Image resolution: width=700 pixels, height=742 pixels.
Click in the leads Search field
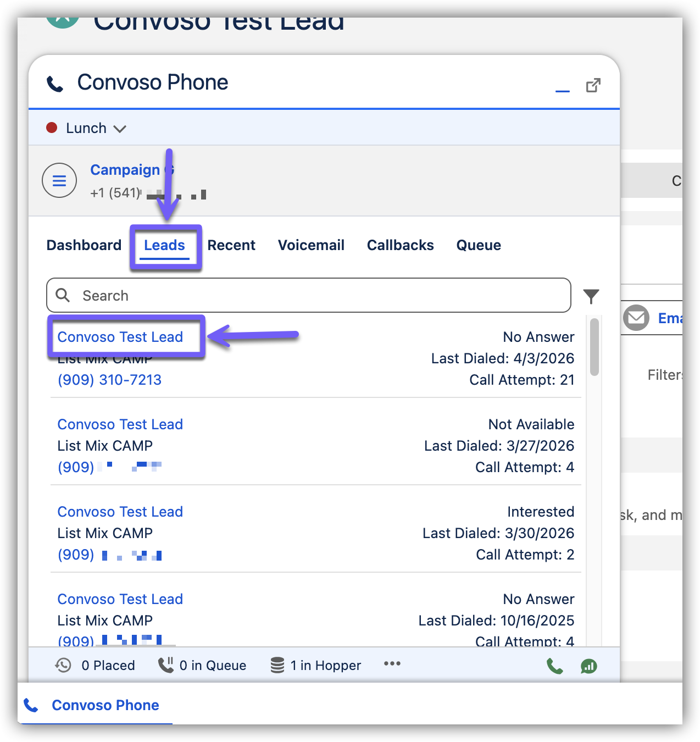tap(308, 296)
